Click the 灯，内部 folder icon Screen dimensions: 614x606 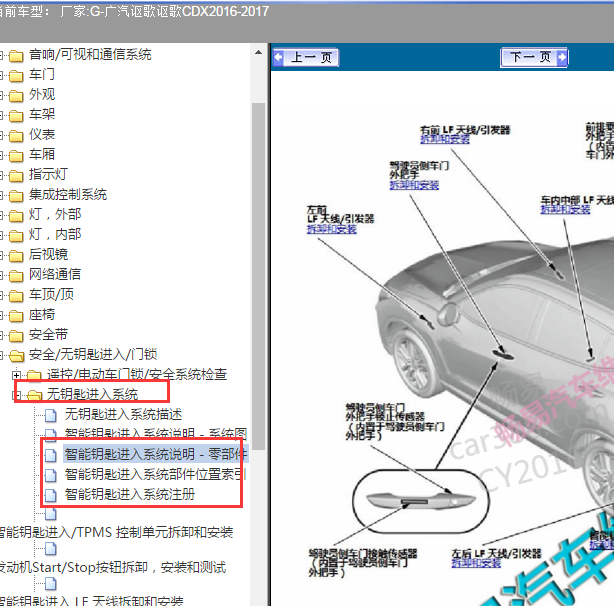click(x=16, y=236)
